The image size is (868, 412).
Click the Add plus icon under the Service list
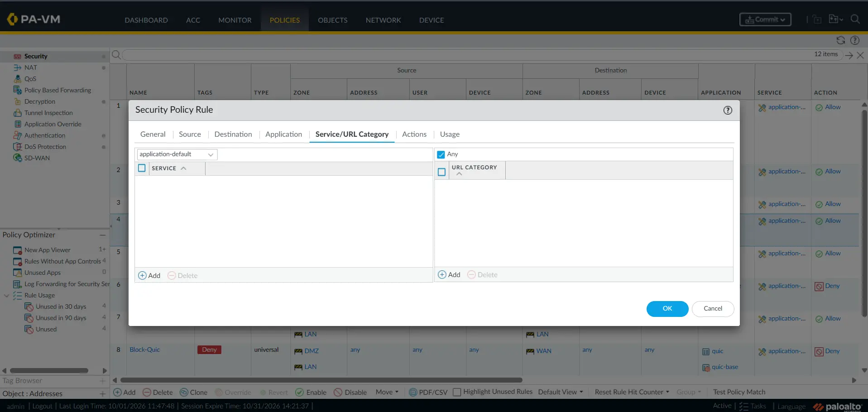[142, 276]
